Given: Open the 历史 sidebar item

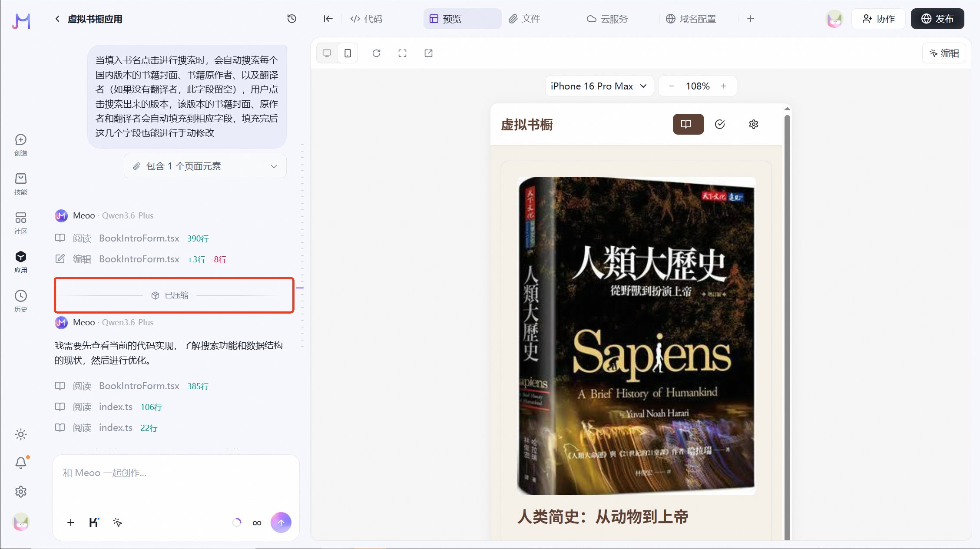Looking at the screenshot, I should click(x=21, y=301).
